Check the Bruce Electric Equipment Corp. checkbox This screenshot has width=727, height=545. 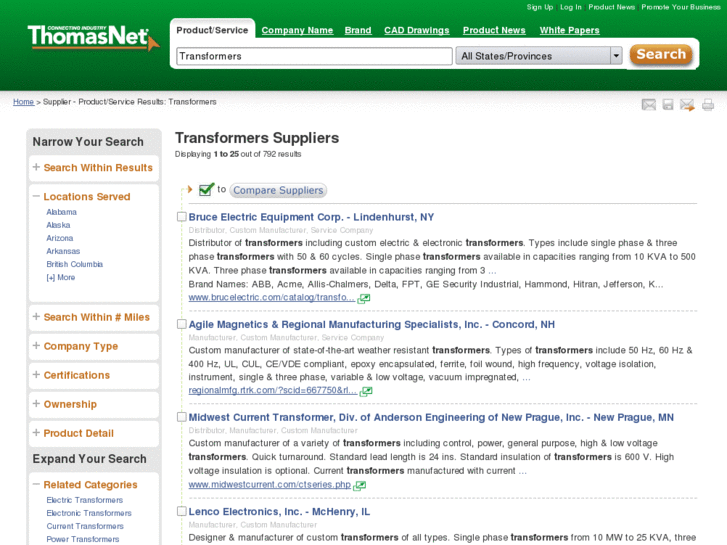pyautogui.click(x=182, y=217)
